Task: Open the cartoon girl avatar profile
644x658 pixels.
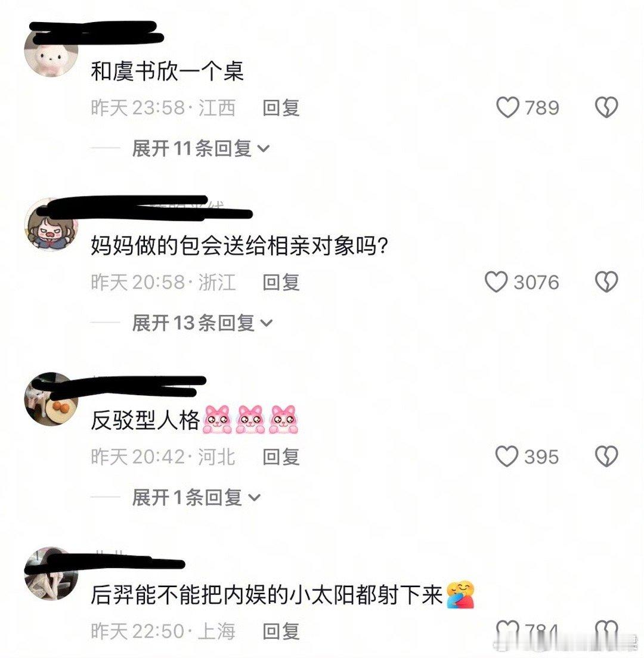Action: (52, 225)
